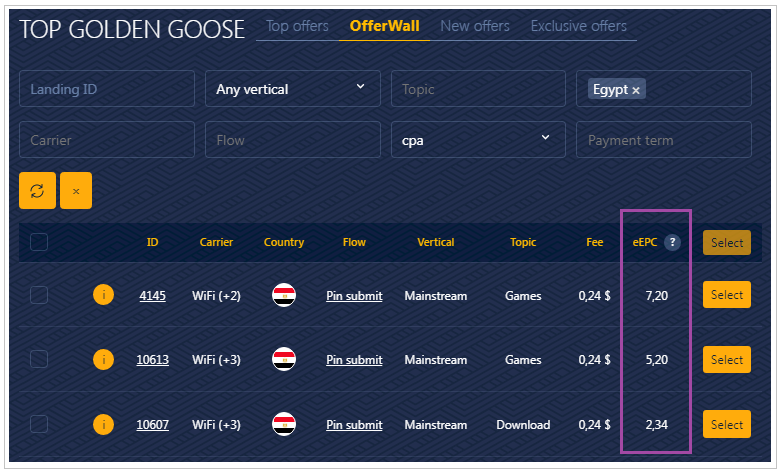This screenshot has width=783, height=475.
Task: Click Mainstream vertical in offer 10613 row
Action: [x=435, y=360]
